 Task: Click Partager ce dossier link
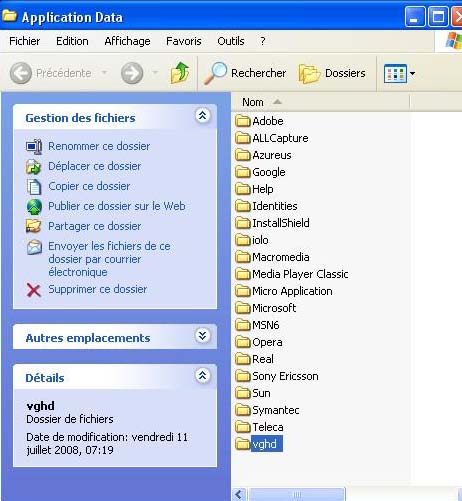(x=95, y=226)
